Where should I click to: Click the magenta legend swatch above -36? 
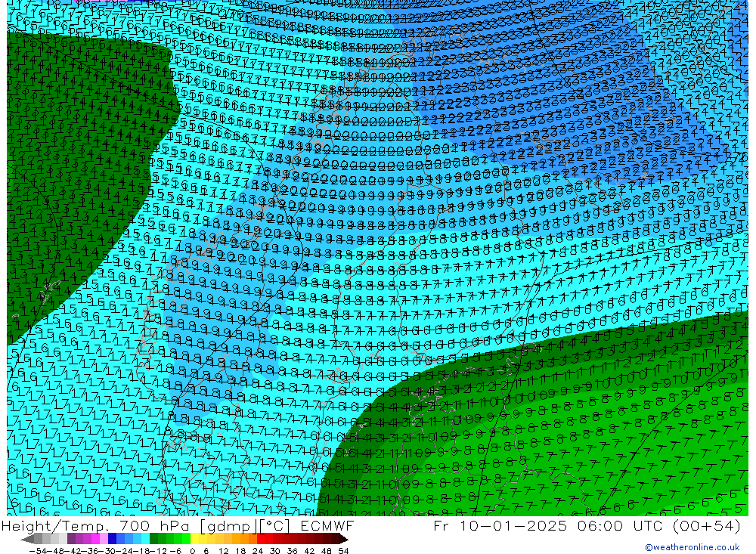coord(95,539)
